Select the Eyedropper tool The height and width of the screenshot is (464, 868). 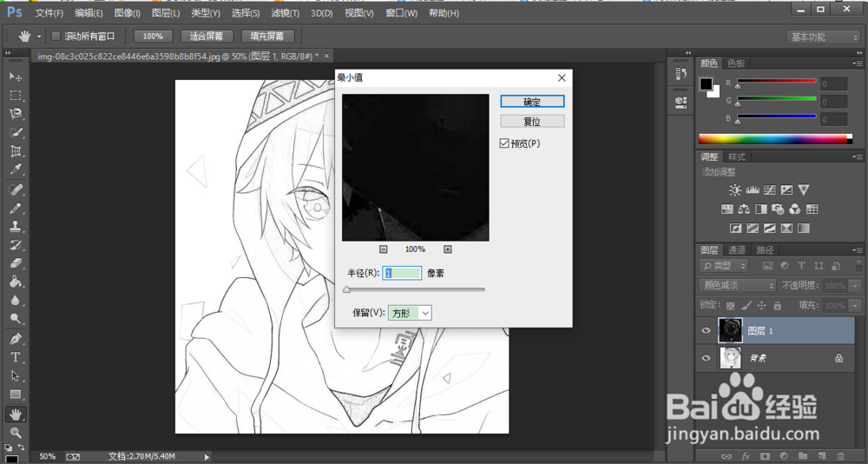(16, 169)
